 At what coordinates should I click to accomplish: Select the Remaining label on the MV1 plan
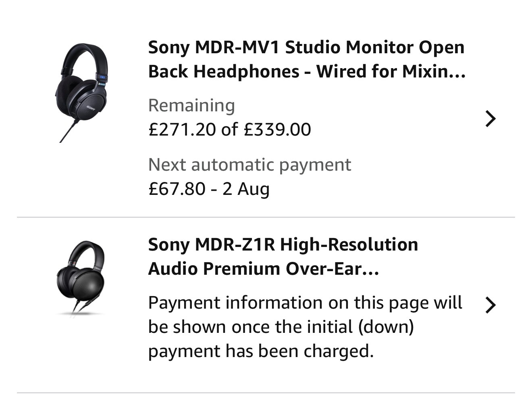(x=192, y=105)
